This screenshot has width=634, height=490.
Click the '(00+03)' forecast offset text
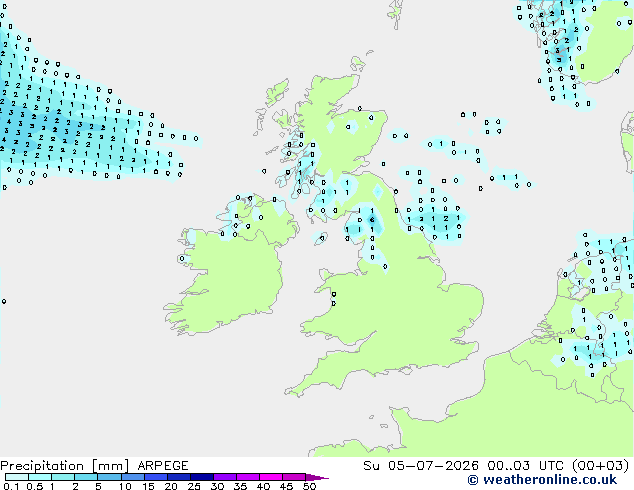click(x=601, y=466)
